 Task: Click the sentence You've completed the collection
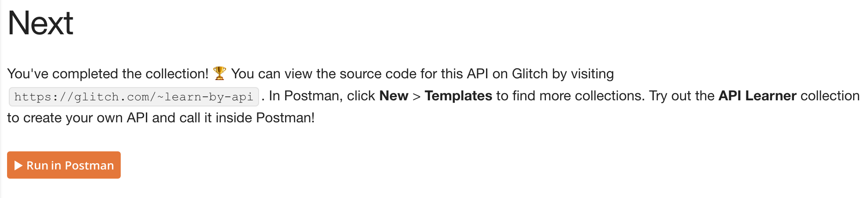coord(108,73)
